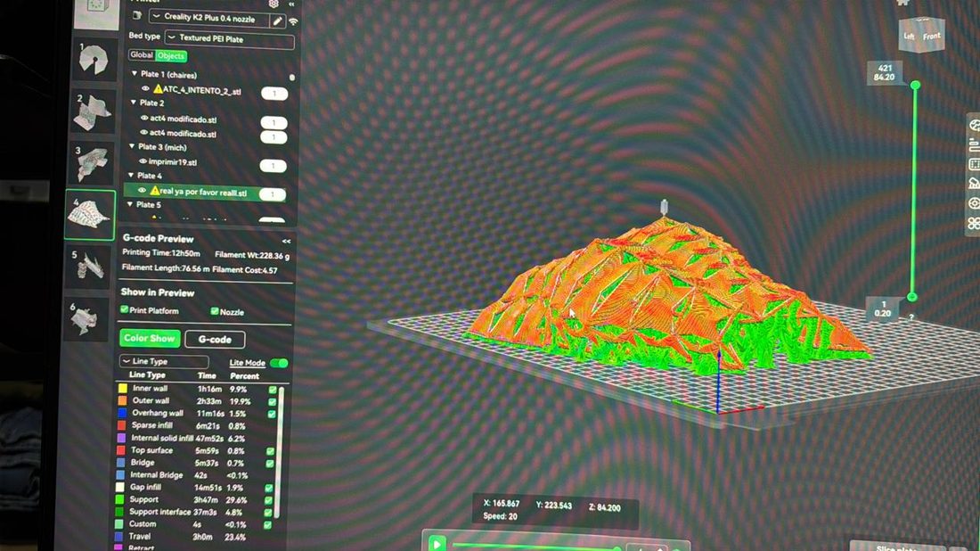This screenshot has width=980, height=551.
Task: Select plate 3 thumbnail
Action: 92,162
